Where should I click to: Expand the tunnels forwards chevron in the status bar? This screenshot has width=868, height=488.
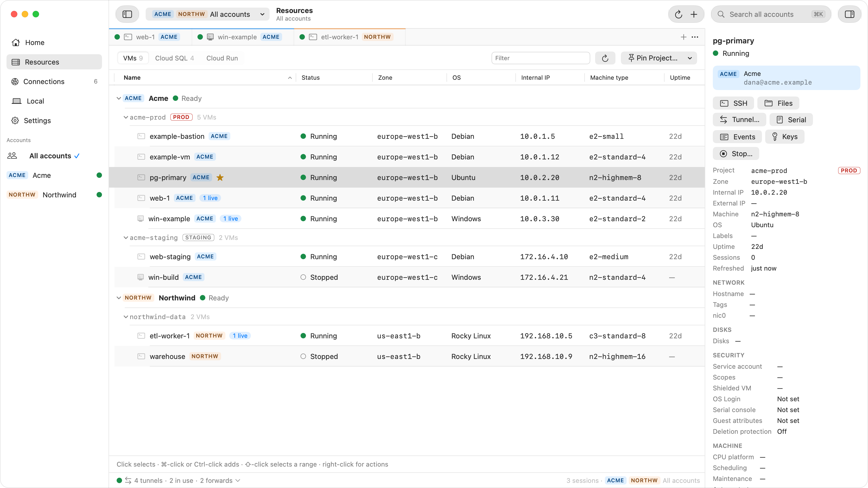point(238,481)
